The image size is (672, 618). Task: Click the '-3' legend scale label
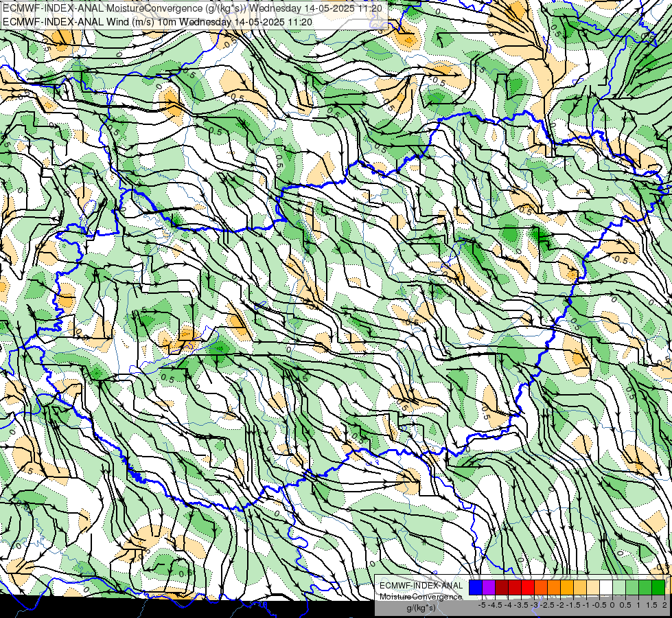[535, 605]
